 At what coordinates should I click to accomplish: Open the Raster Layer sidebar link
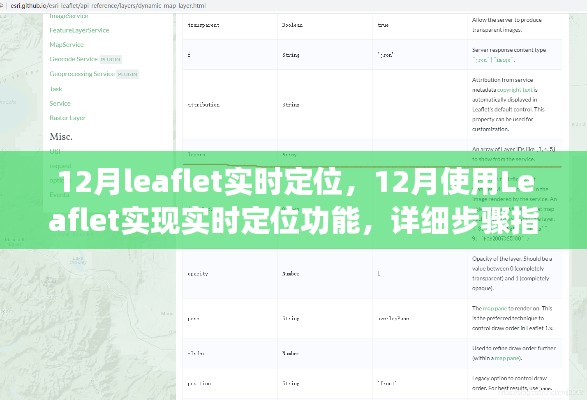tap(67, 118)
